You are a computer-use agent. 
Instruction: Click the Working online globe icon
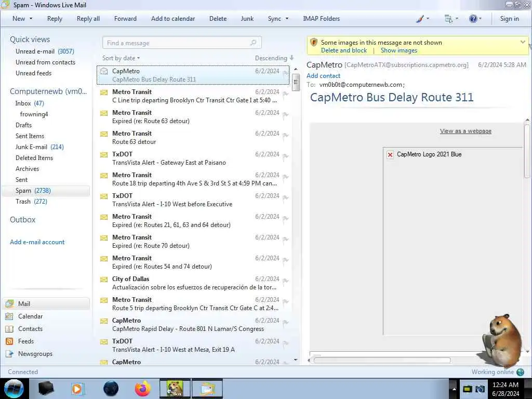click(x=520, y=372)
